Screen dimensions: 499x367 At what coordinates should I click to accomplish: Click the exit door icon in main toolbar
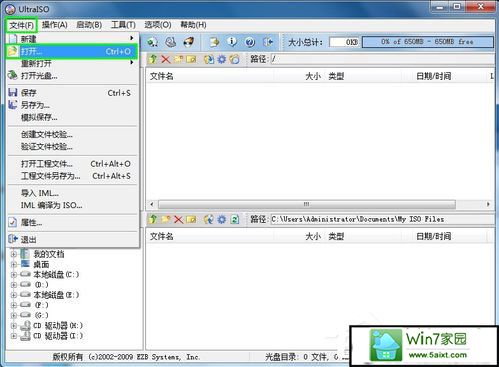(268, 42)
